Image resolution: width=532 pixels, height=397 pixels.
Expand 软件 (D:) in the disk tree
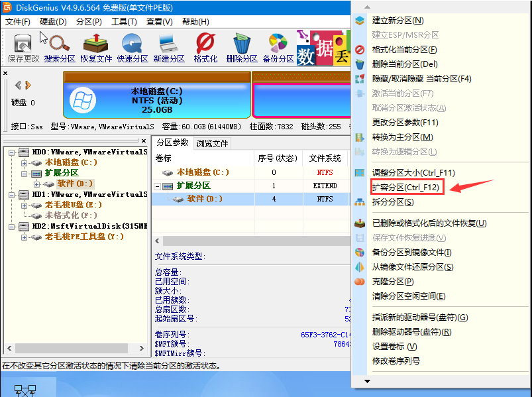tap(36, 184)
